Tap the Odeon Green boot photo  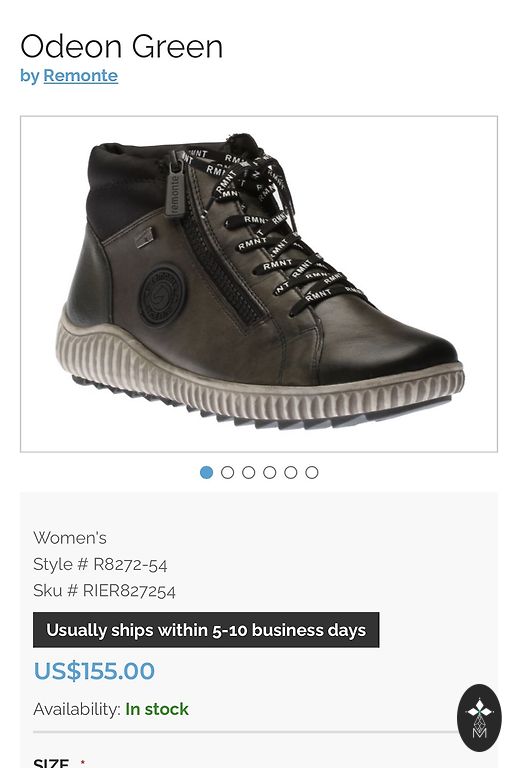[259, 284]
